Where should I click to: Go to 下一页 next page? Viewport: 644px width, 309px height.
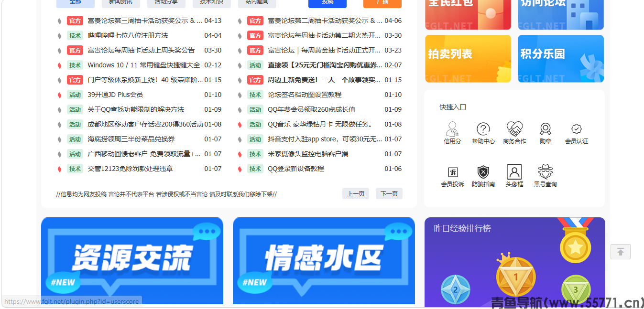(389, 193)
